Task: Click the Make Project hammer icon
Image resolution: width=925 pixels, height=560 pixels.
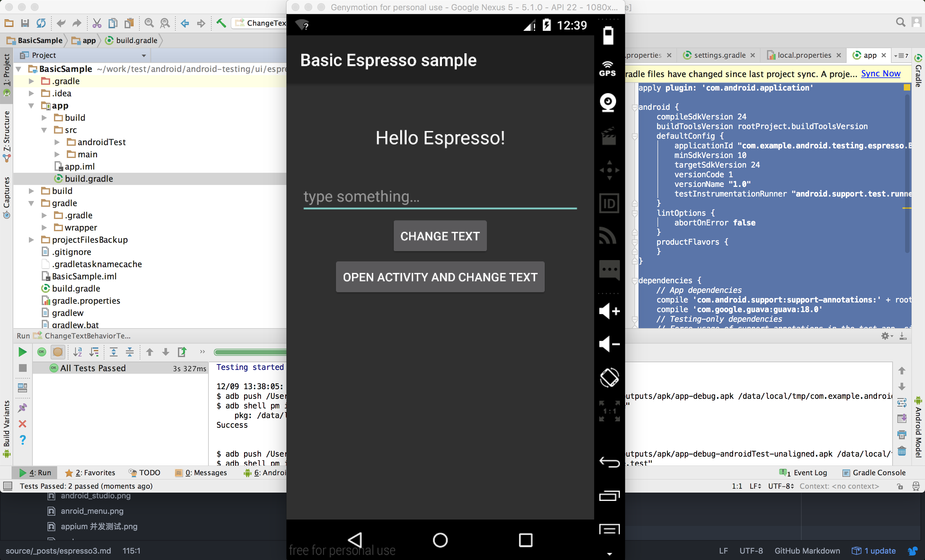Action: click(x=221, y=23)
